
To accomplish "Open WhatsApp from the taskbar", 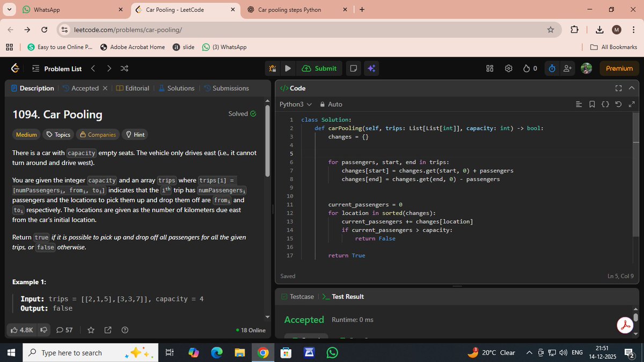I will click(x=332, y=352).
